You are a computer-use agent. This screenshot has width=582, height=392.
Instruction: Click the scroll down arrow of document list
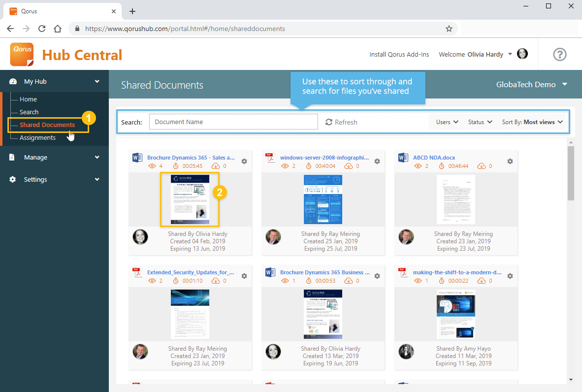571,380
